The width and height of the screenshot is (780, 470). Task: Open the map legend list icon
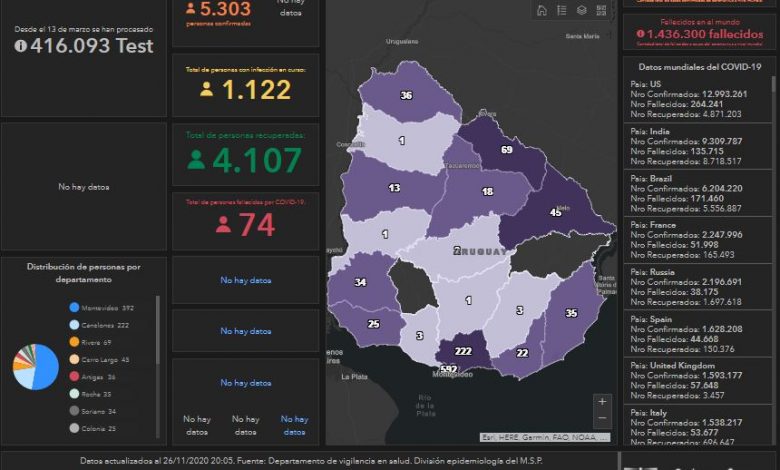pos(562,11)
